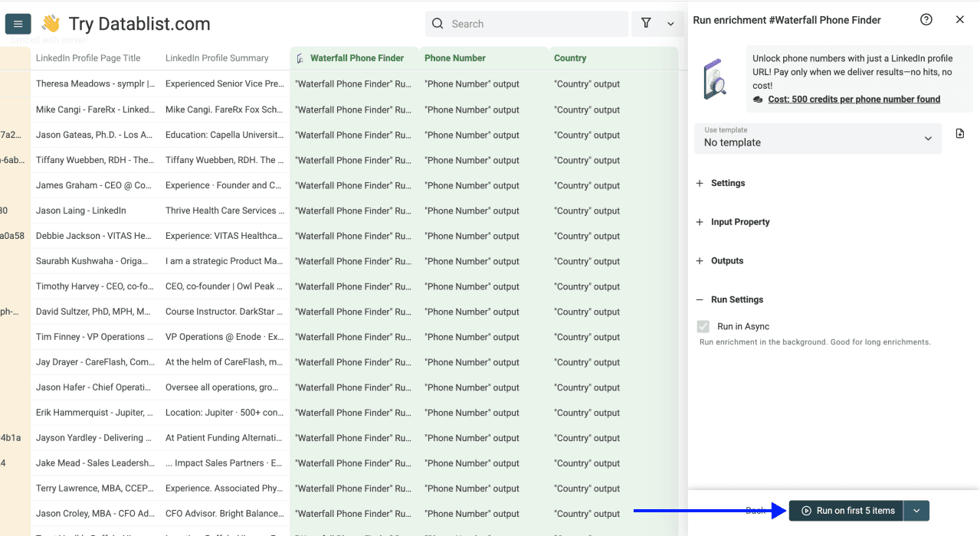This screenshot has height=536, width=980.
Task: Click the phone finder illustration icon
Action: [x=716, y=79]
